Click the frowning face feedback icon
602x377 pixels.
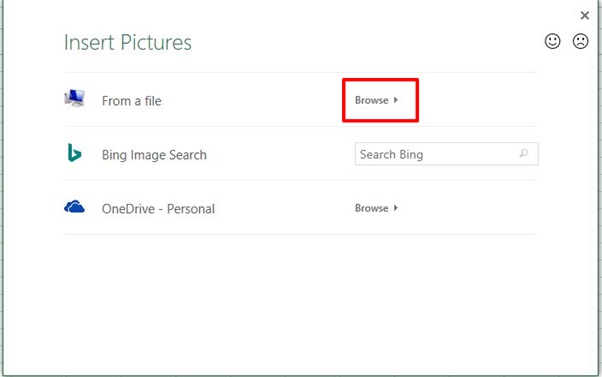coord(580,41)
